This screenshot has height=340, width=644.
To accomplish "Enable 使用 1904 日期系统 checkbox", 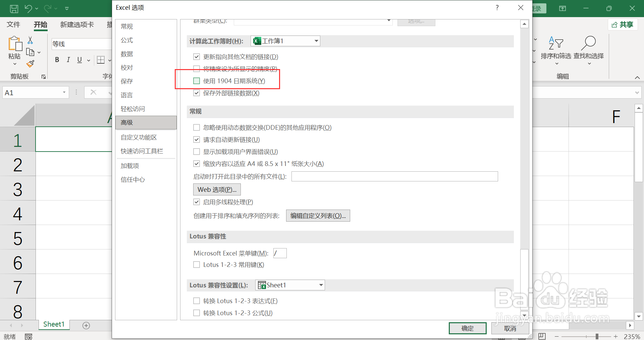I will pos(197,81).
